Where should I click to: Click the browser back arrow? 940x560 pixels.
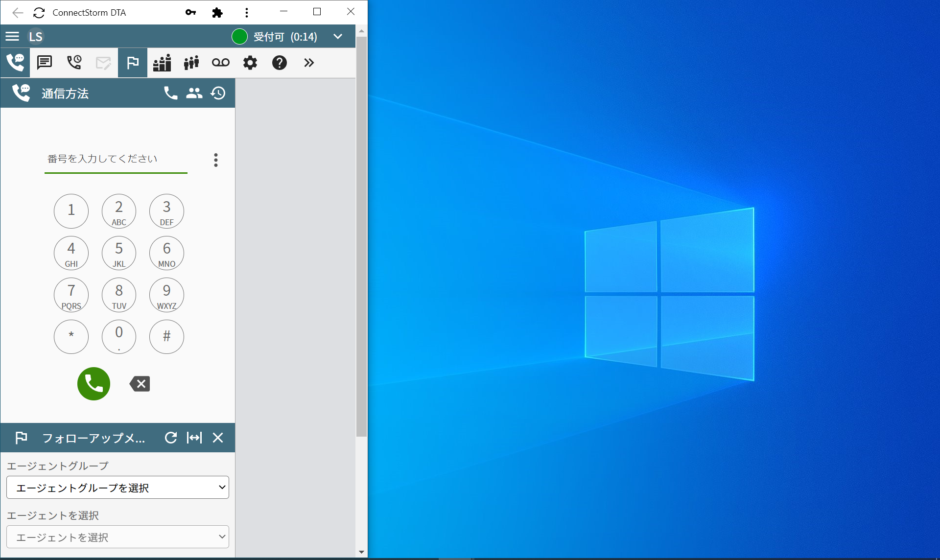(18, 13)
